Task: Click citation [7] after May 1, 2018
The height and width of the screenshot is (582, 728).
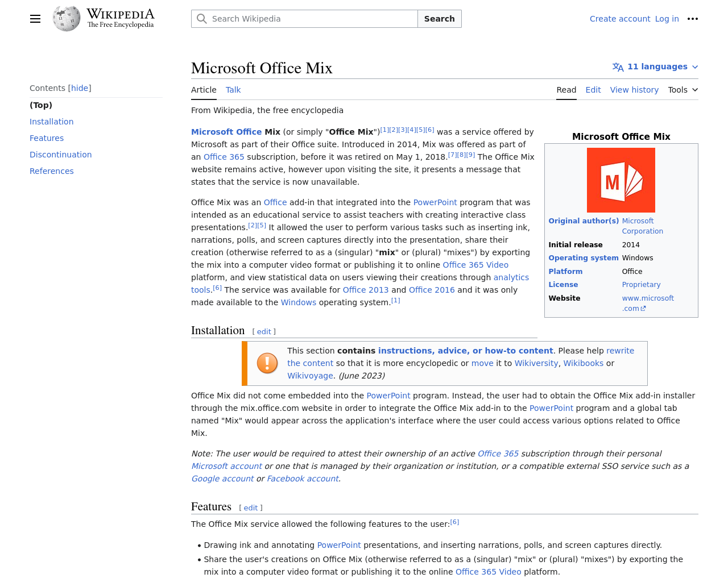Action: pyautogui.click(x=452, y=155)
